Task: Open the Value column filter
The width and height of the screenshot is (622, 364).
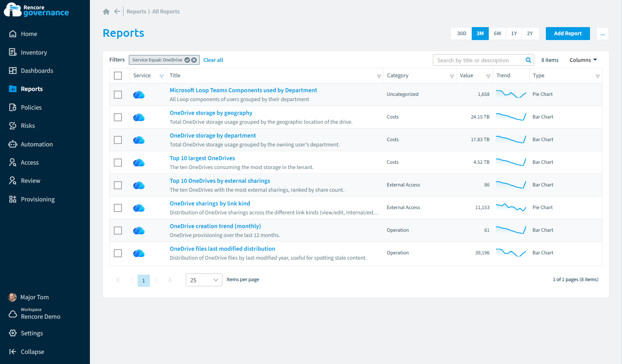Action: coord(488,76)
